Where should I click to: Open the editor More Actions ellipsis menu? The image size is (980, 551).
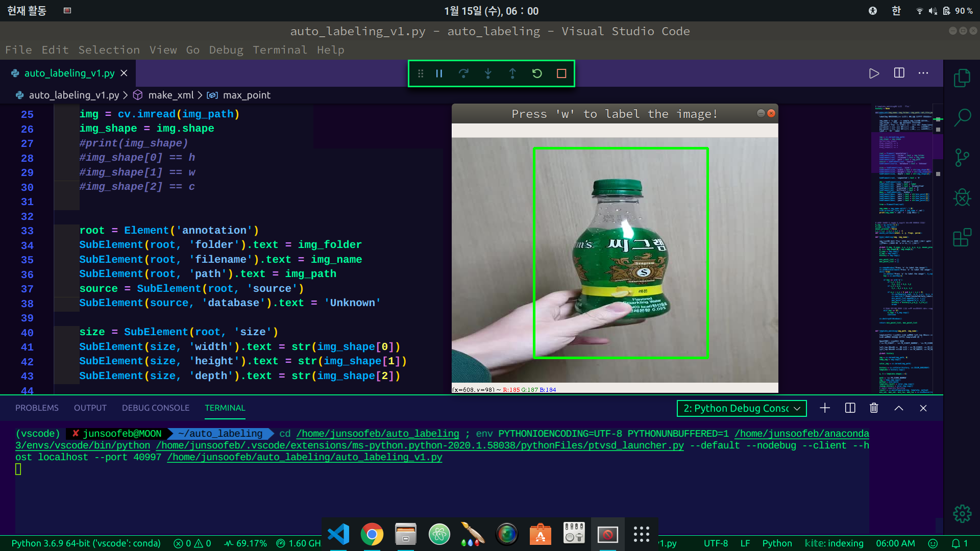923,73
